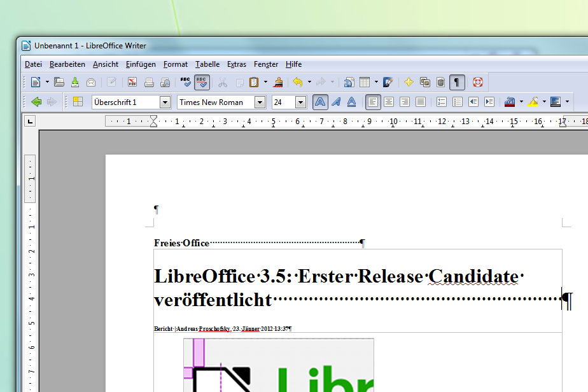Click the Cut scissors icon
This screenshot has width=588, height=392.
coord(223,82)
